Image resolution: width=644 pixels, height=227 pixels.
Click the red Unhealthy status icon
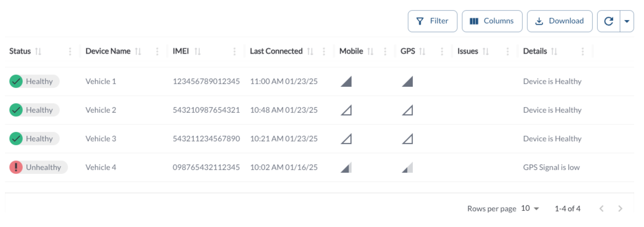pyautogui.click(x=16, y=167)
